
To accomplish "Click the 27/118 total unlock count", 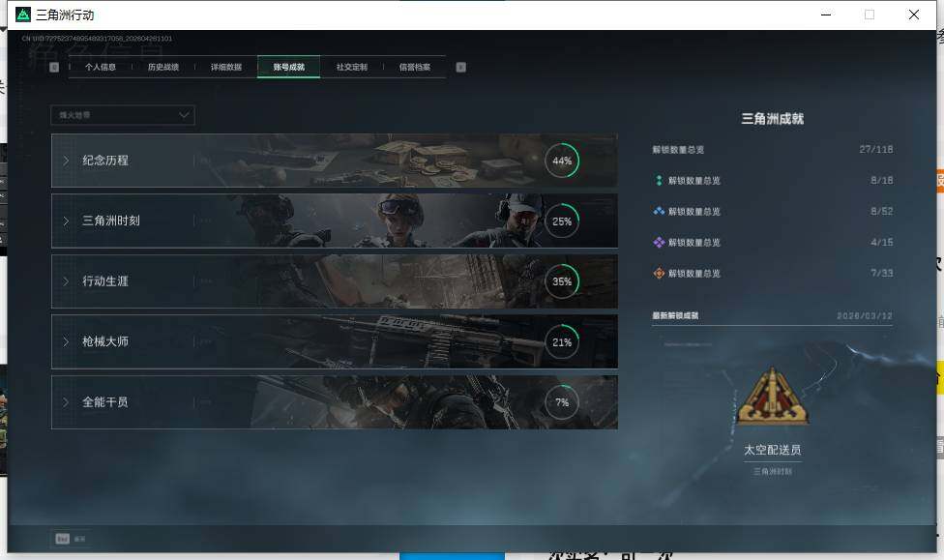I will coord(876,149).
